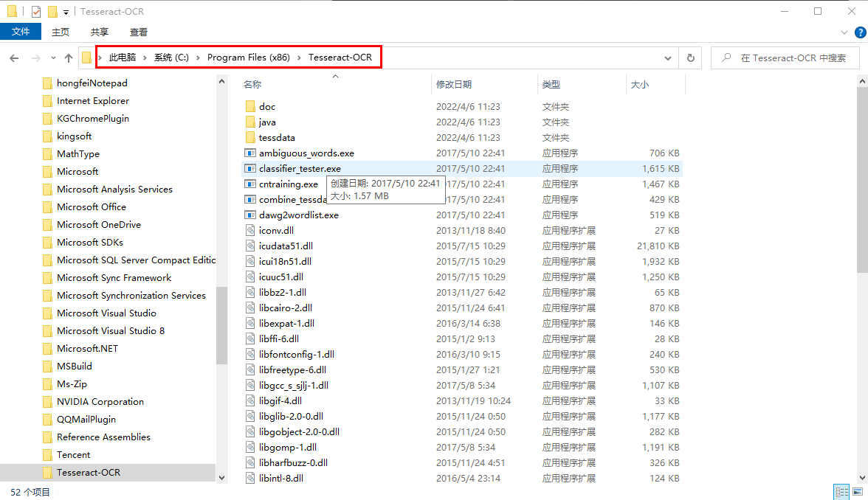Open NVIDIA Corporation in the folder tree
This screenshot has height=500, width=868.
coord(100,401)
